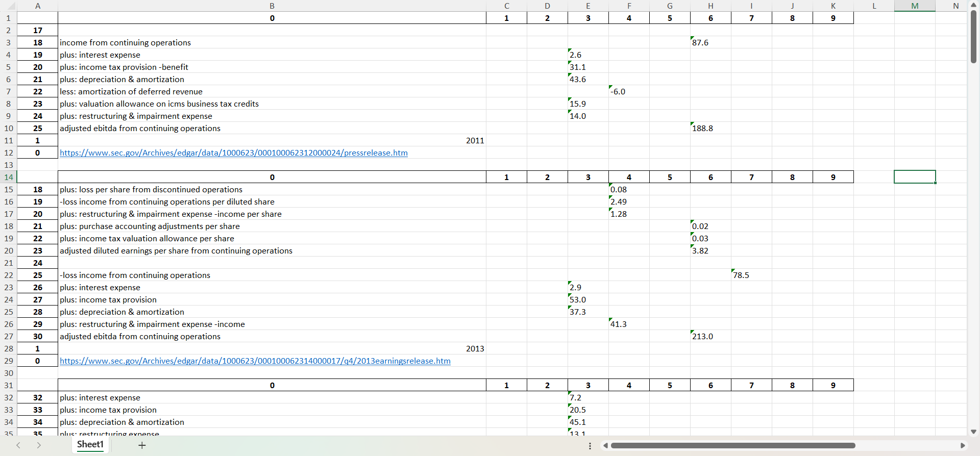This screenshot has height=456, width=980.
Task: Select cell with value 45.1
Action: click(588, 422)
